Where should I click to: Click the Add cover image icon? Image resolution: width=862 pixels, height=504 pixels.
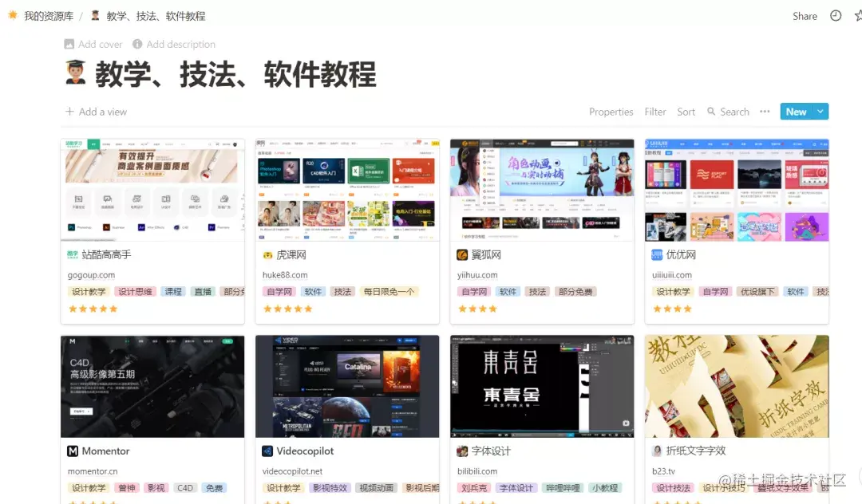(69, 44)
